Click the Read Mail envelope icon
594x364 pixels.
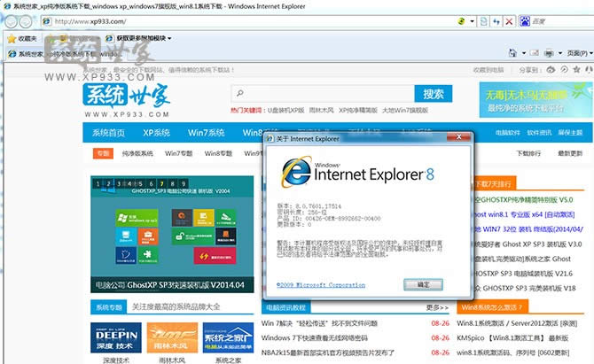pyautogui.click(x=535, y=53)
